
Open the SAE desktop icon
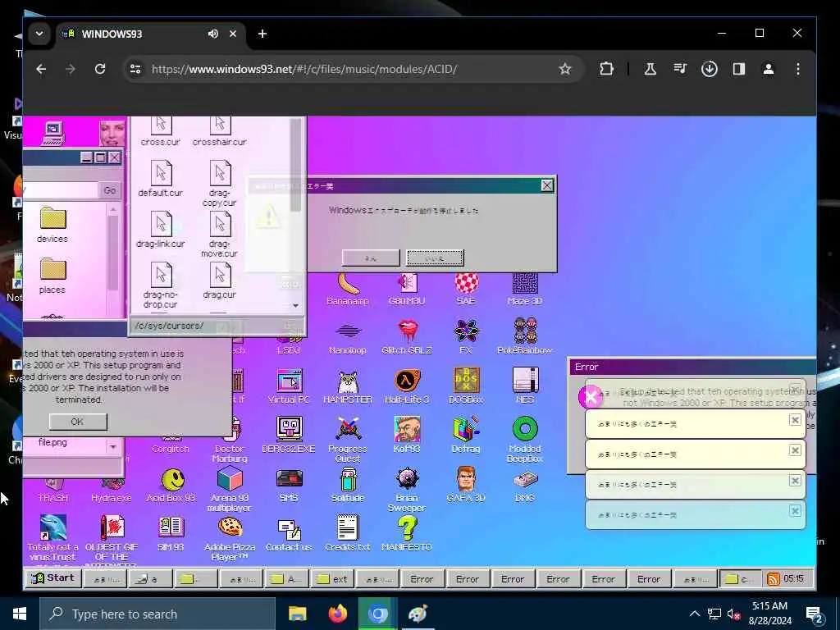coord(466,290)
